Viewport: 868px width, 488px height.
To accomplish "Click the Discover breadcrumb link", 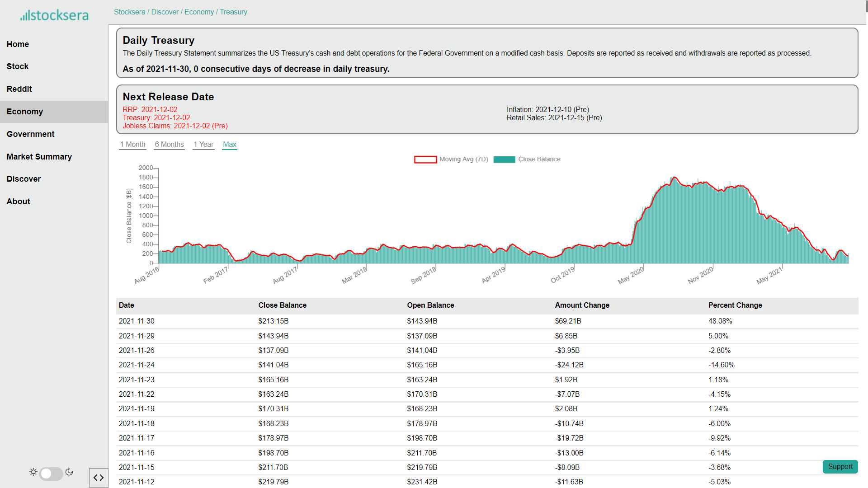I will pyautogui.click(x=165, y=12).
